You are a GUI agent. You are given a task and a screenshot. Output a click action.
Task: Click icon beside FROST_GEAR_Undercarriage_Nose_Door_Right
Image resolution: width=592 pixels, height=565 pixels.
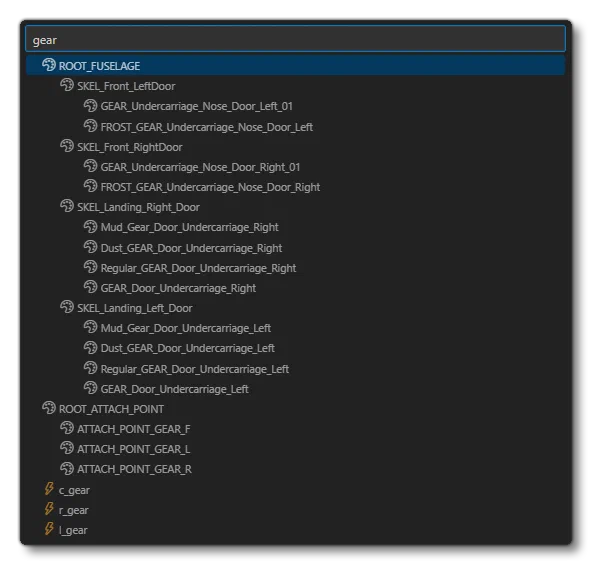(90, 186)
